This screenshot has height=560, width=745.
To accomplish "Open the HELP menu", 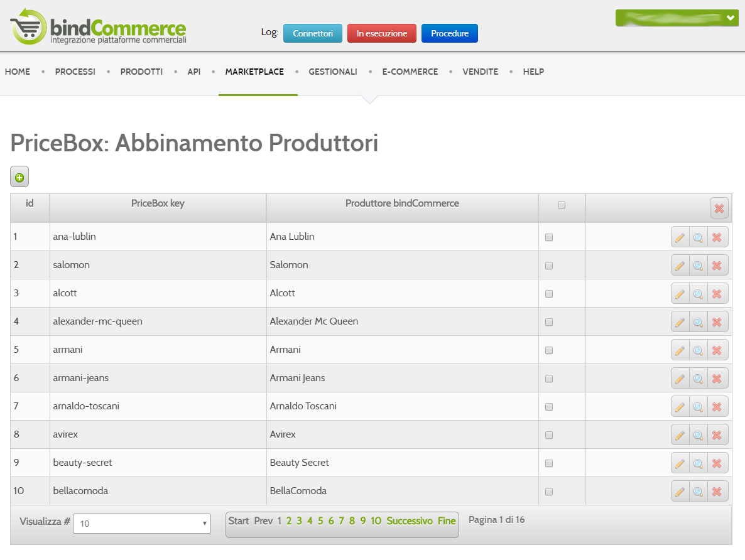I will pos(533,72).
